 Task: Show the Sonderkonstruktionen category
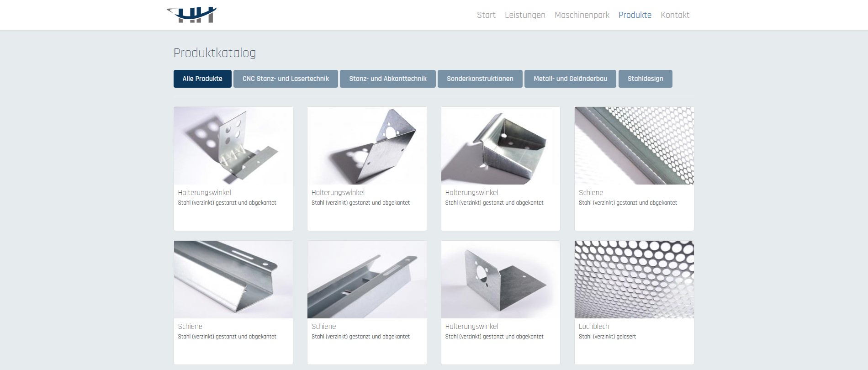point(480,79)
